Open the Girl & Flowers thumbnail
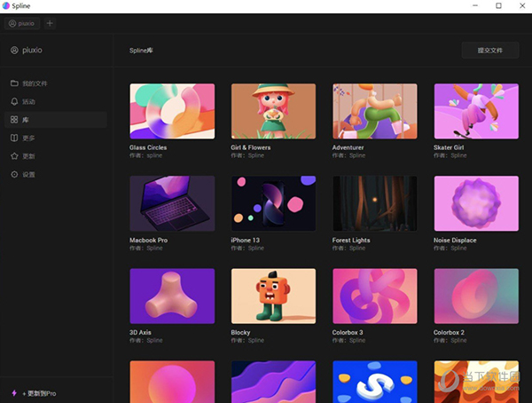Viewport: 532px width, 403px height. 273,111
